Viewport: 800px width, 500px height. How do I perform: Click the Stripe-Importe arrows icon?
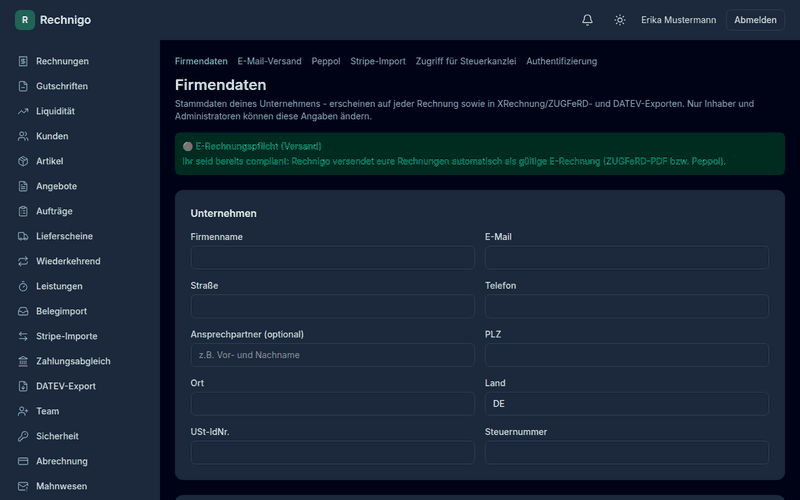23,336
